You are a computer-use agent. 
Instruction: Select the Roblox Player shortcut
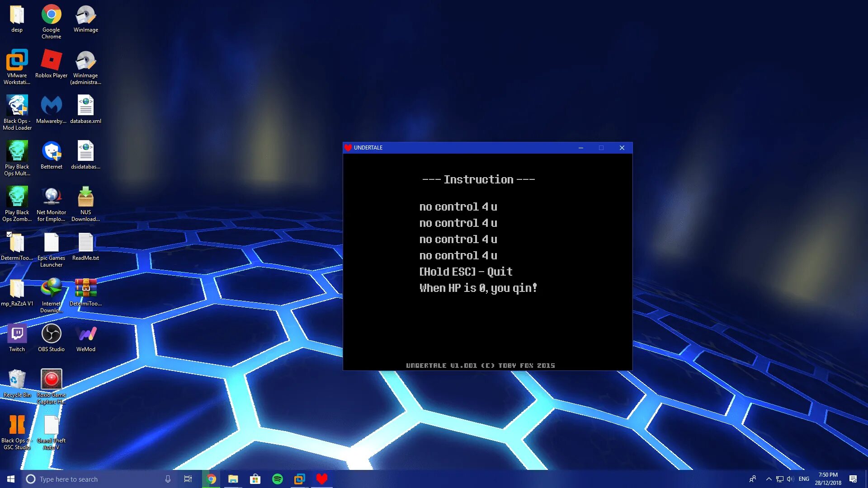(51, 61)
